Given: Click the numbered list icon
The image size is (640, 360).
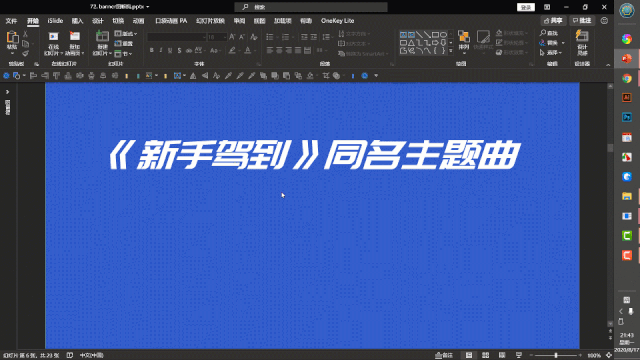Looking at the screenshot, I should click(286, 37).
